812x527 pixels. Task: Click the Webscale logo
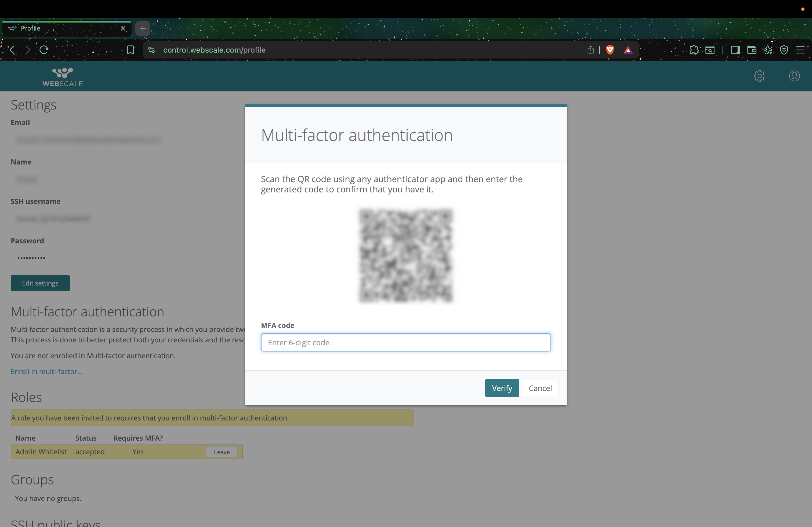(63, 77)
